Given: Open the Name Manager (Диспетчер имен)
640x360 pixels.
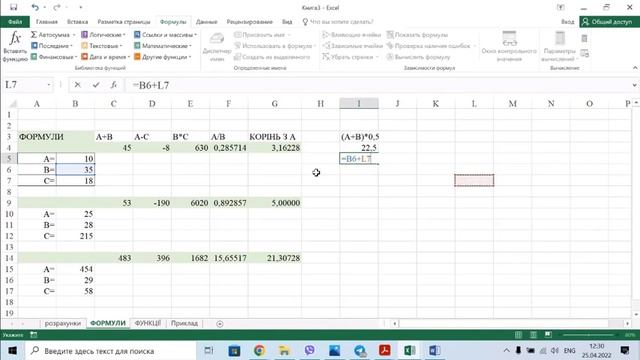Looking at the screenshot, I should coord(217,47).
